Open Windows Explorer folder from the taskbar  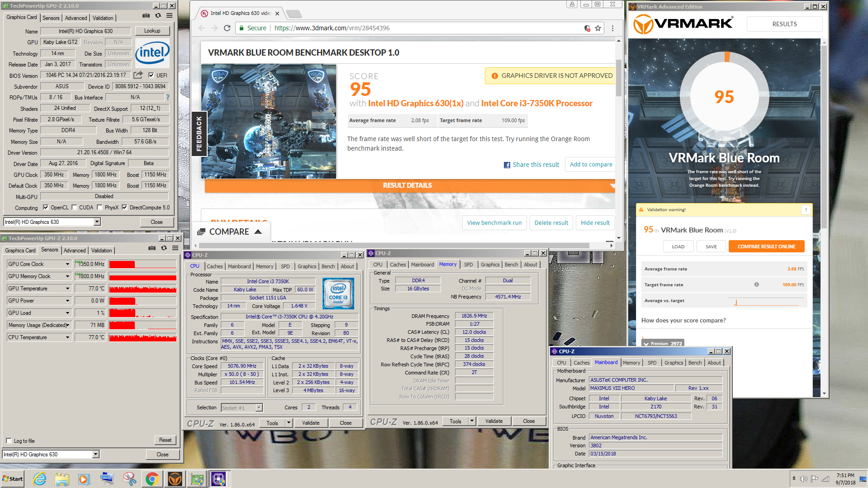[62, 479]
